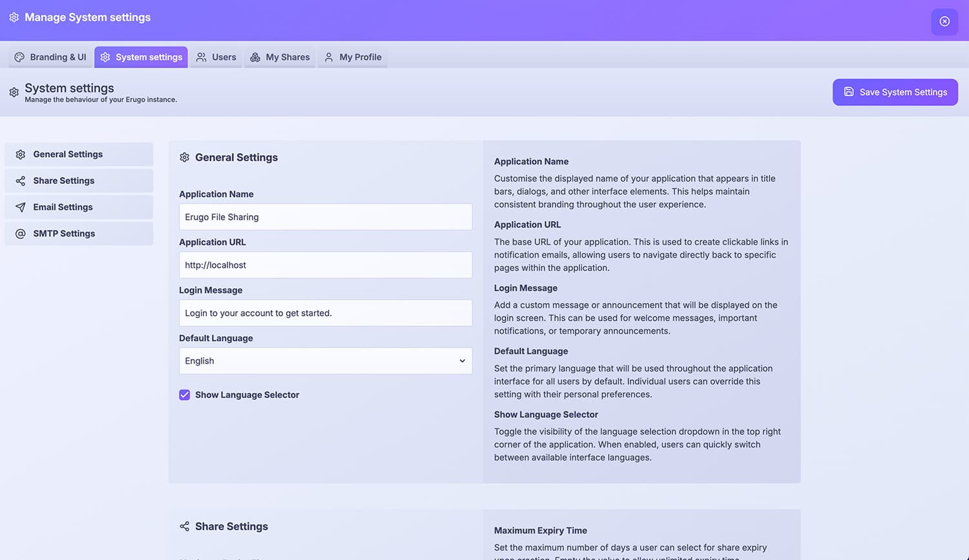Click the paper plane icon beside Email Settings
Viewport: 969px width, 560px height.
tap(19, 207)
